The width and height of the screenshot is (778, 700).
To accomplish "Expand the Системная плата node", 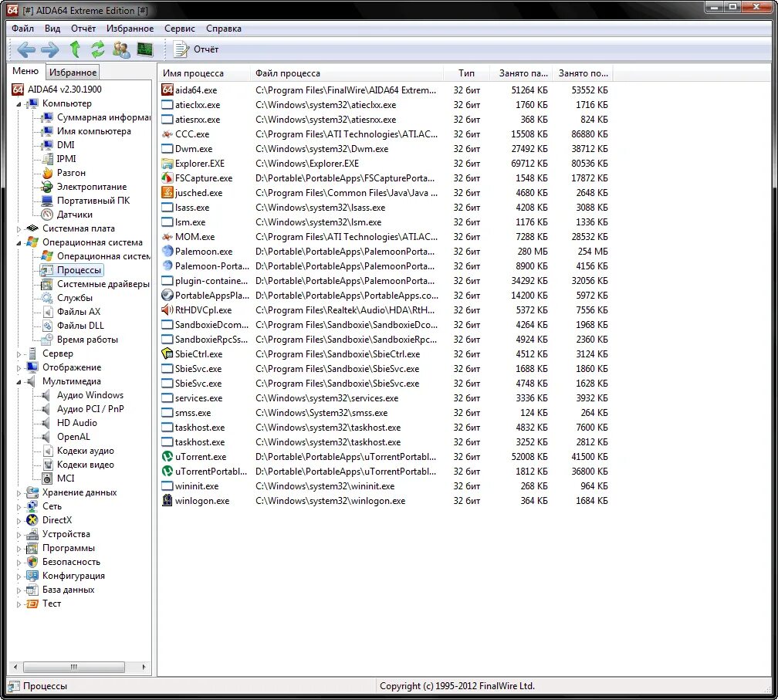I will point(19,228).
